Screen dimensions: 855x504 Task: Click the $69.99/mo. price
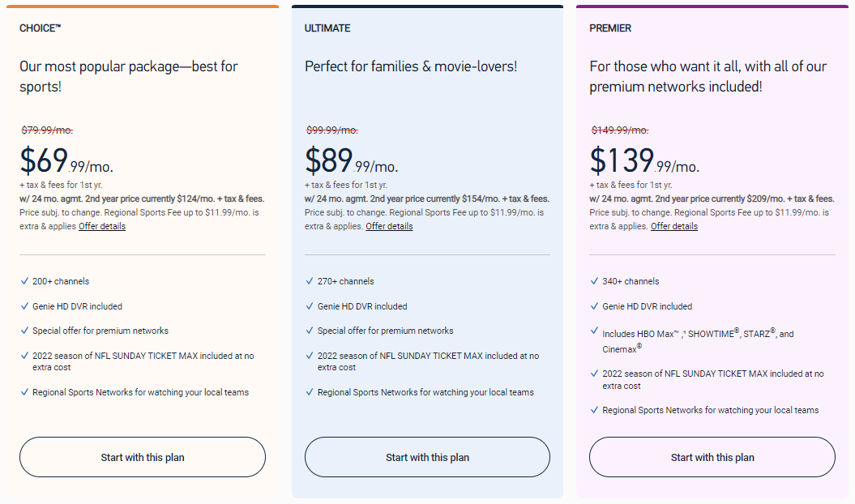[x=66, y=161]
